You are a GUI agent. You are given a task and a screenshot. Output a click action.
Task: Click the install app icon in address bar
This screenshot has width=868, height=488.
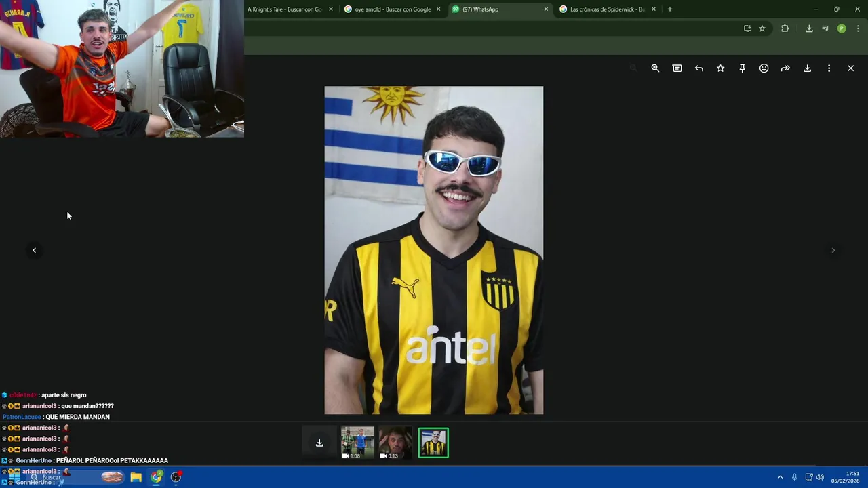(747, 28)
